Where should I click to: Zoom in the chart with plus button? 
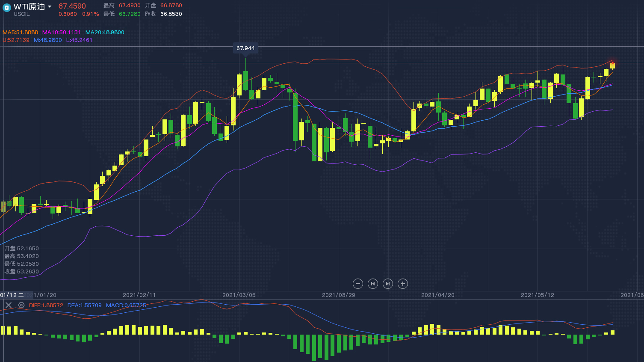coord(403,284)
